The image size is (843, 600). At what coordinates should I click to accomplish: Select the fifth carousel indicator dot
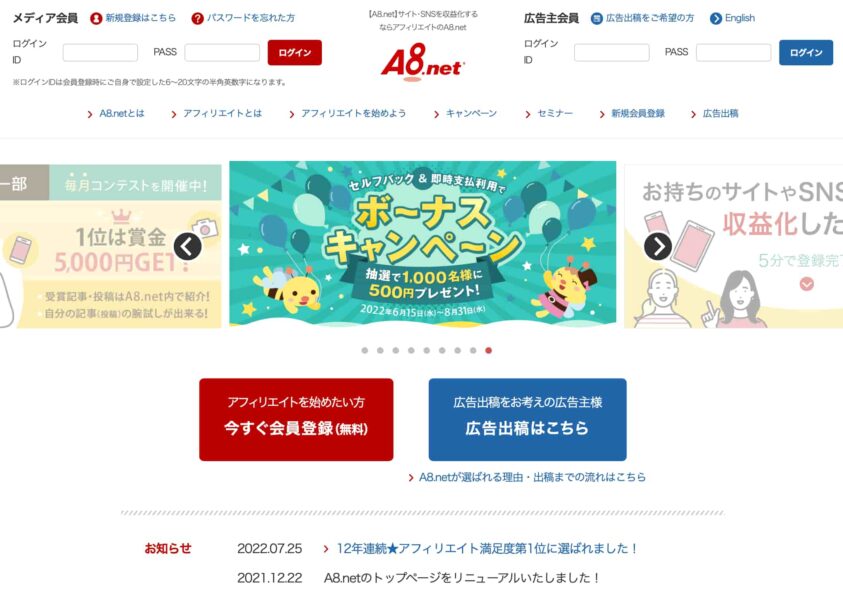426,351
